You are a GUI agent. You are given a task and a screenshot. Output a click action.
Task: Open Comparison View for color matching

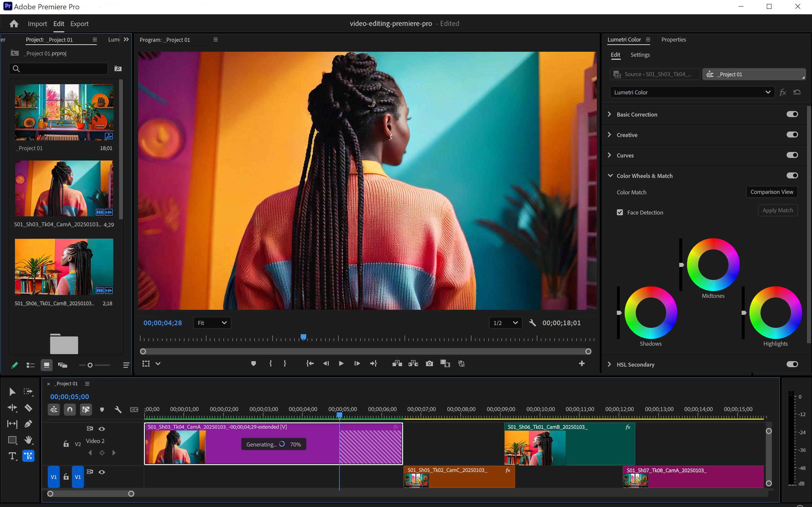(x=771, y=192)
